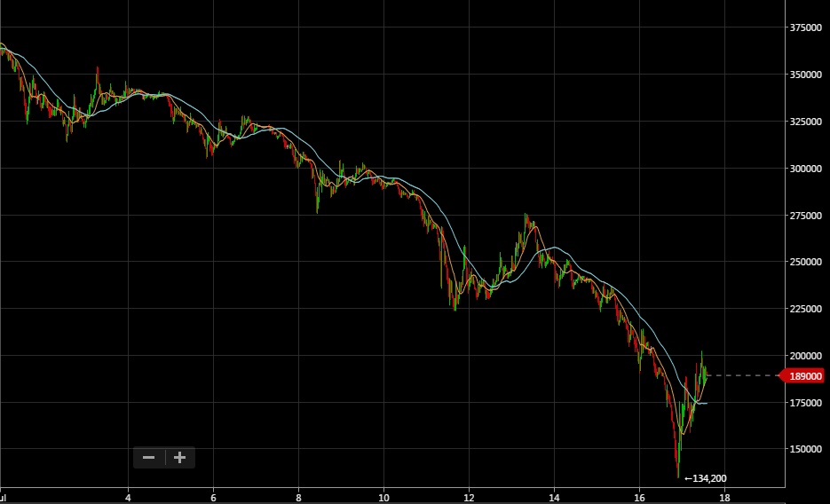The image size is (830, 504).
Task: Zoom in the chart with the plus button
Action: (180, 458)
